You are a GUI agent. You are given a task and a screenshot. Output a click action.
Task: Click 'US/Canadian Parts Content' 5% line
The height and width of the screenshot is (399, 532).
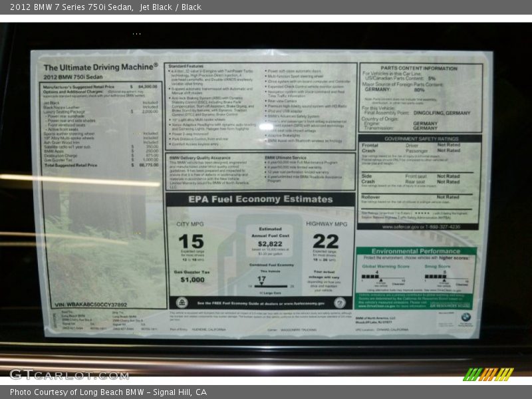(400, 78)
